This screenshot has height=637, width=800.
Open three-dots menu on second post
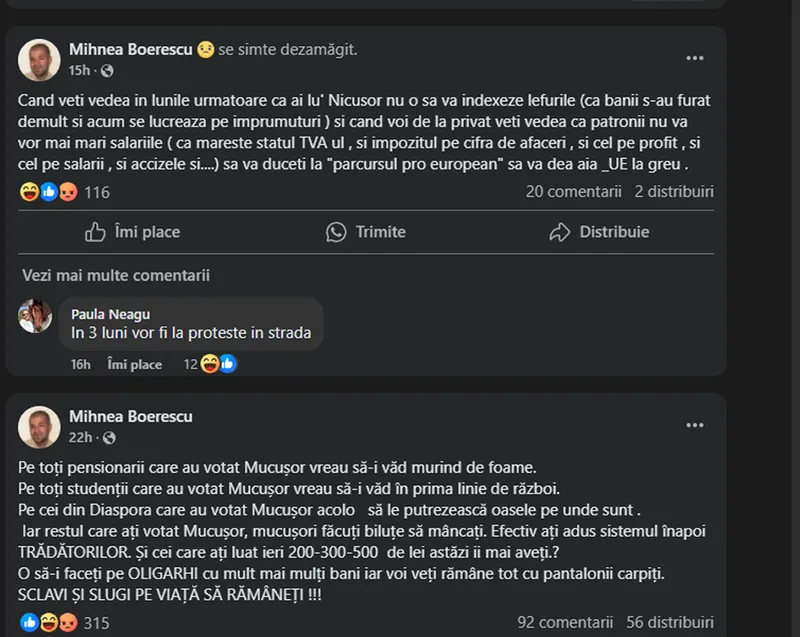(694, 425)
